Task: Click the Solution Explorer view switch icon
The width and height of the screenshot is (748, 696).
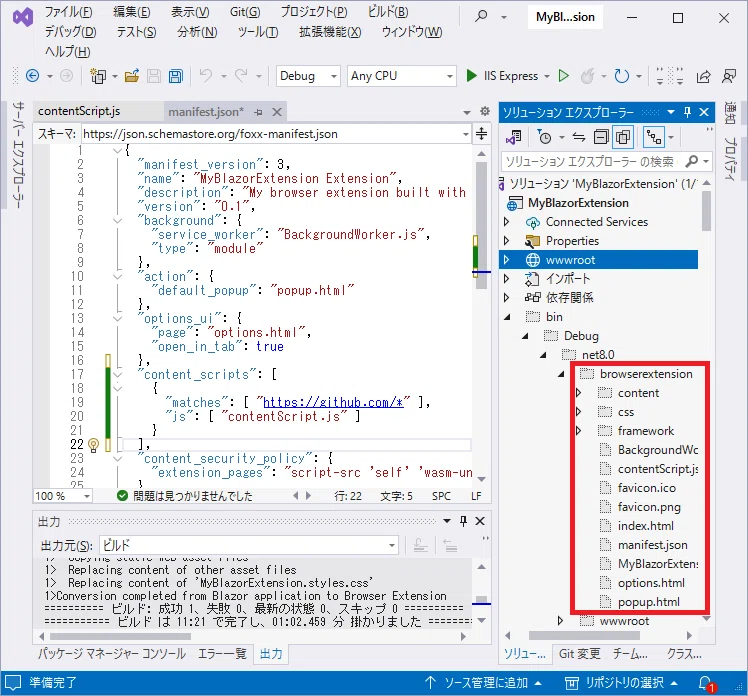Action: click(x=514, y=137)
